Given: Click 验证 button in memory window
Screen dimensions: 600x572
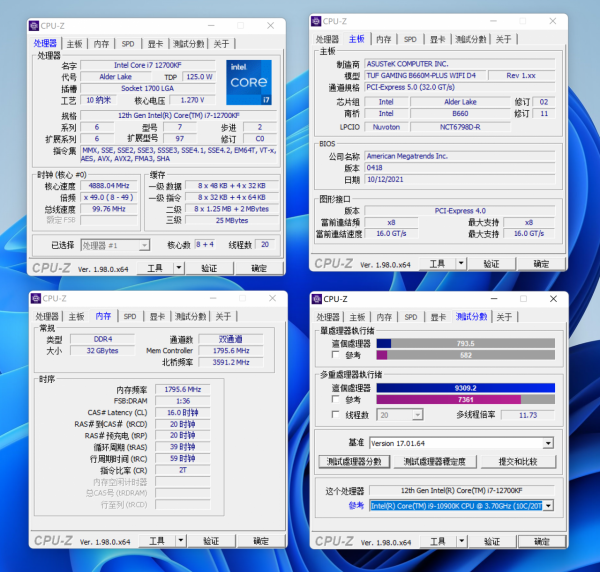Looking at the screenshot, I should click(211, 541).
